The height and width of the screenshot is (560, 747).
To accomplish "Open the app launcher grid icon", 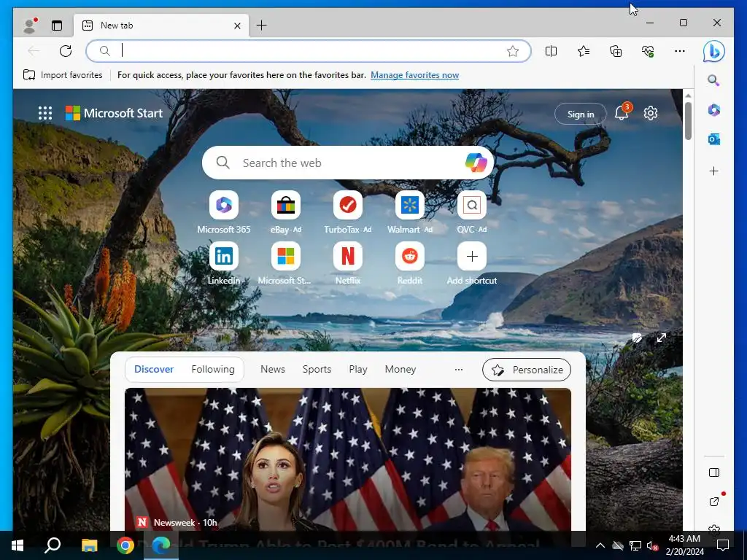I will pos(44,113).
